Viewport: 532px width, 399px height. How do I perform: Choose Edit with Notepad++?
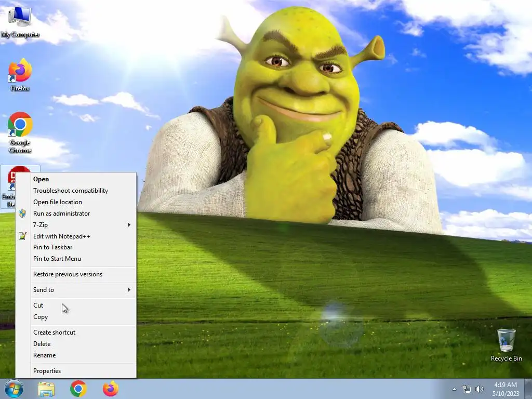(76, 236)
